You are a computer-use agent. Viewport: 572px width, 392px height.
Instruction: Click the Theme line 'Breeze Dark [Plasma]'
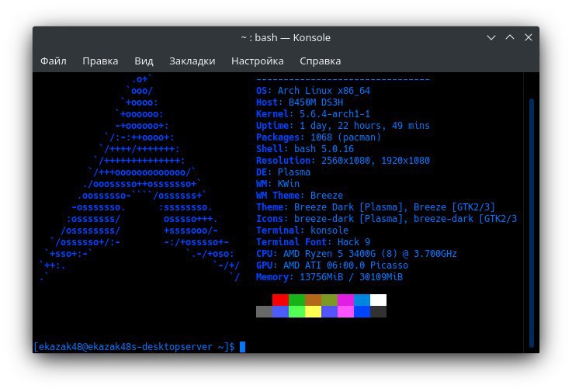[x=351, y=207]
